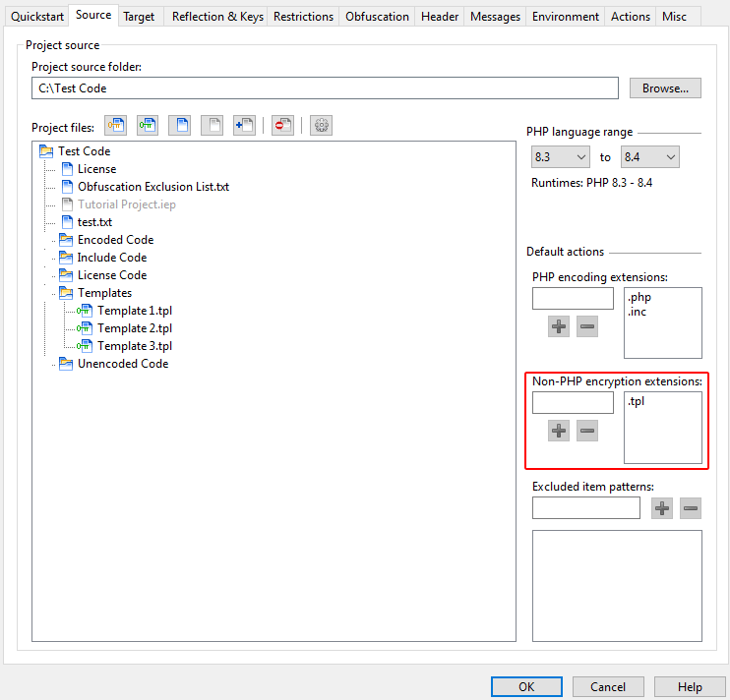Image resolution: width=730 pixels, height=700 pixels.
Task: Click the blue page copy toolbar icon
Action: coord(179,126)
